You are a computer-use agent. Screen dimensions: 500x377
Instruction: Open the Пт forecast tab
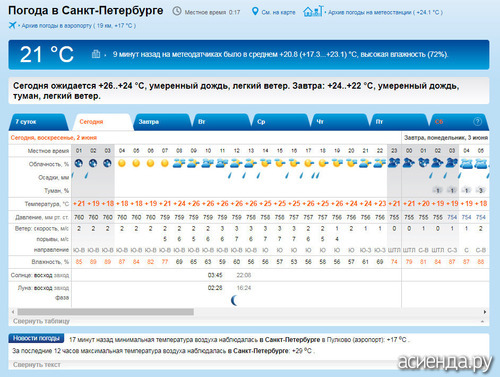tap(399, 122)
